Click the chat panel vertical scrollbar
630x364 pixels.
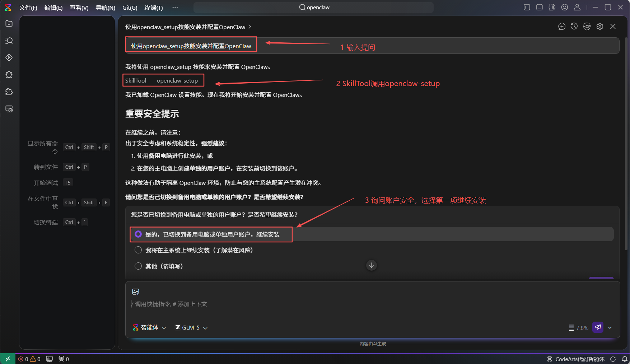coord(626,144)
